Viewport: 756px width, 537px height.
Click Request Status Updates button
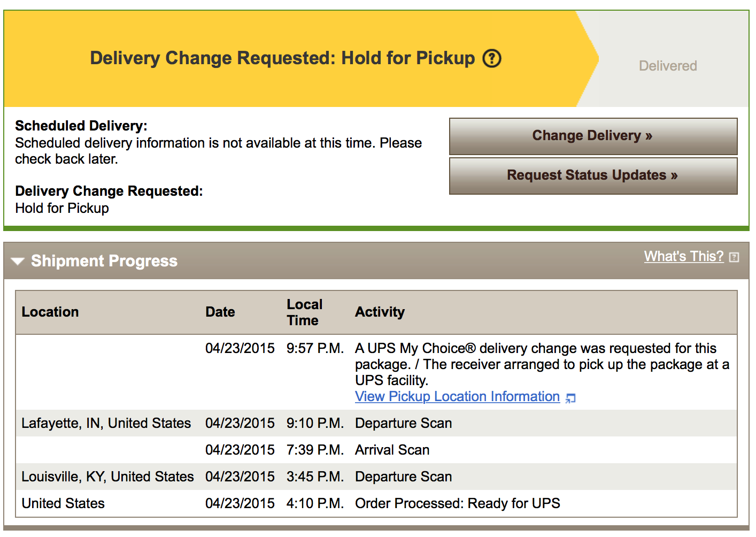(593, 175)
